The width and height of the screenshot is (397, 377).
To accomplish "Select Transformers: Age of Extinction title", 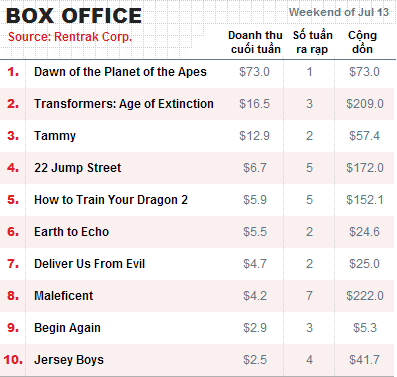I will 124,104.
